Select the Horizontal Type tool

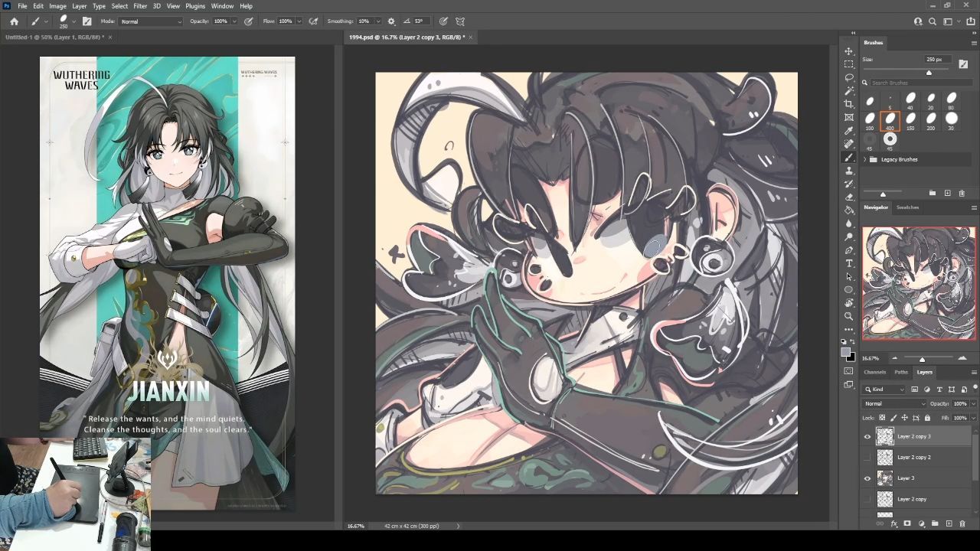tap(849, 263)
